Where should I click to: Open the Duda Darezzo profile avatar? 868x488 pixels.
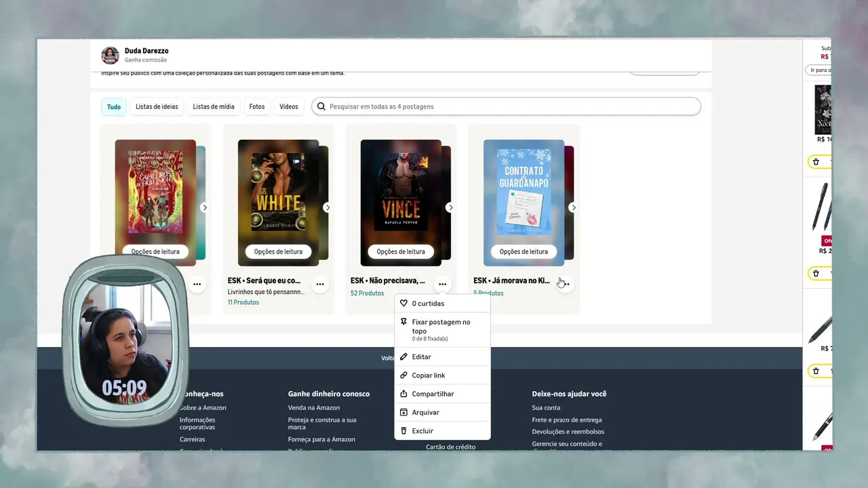[x=110, y=56]
